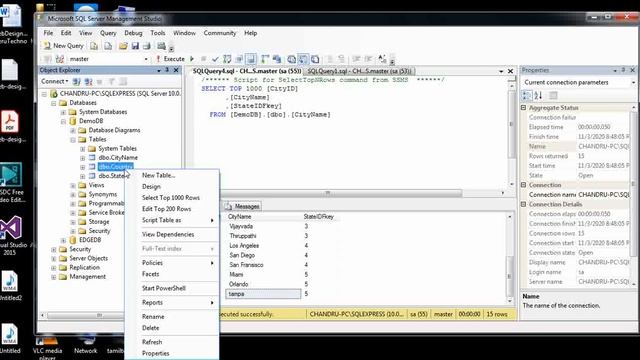Select Database Diagrams tree item
Viewport: 640px width, 360px height.
point(114,130)
